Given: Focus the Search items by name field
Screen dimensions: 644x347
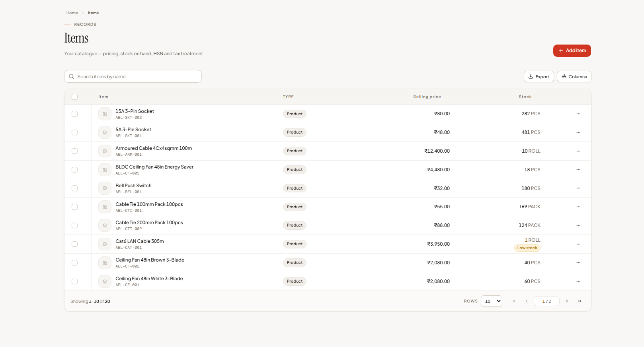Looking at the screenshot, I should [x=133, y=76].
